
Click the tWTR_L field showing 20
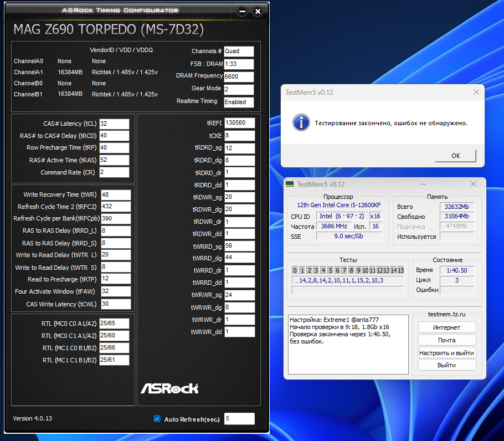click(x=116, y=255)
